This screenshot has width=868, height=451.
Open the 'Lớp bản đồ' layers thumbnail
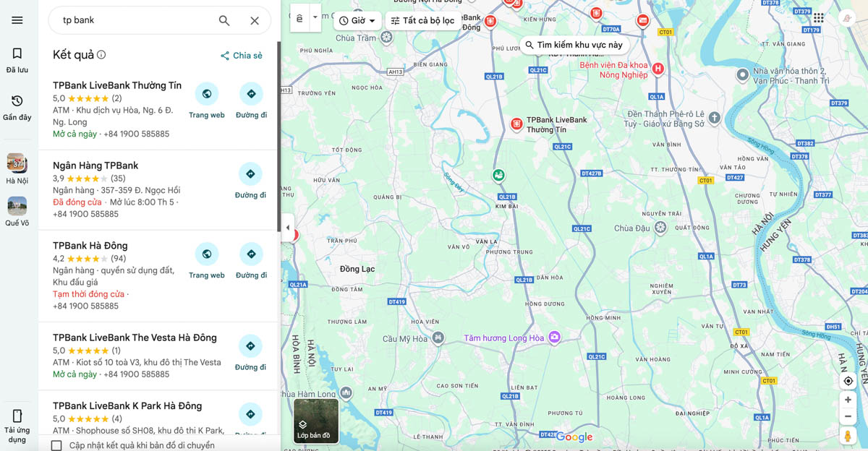click(316, 421)
